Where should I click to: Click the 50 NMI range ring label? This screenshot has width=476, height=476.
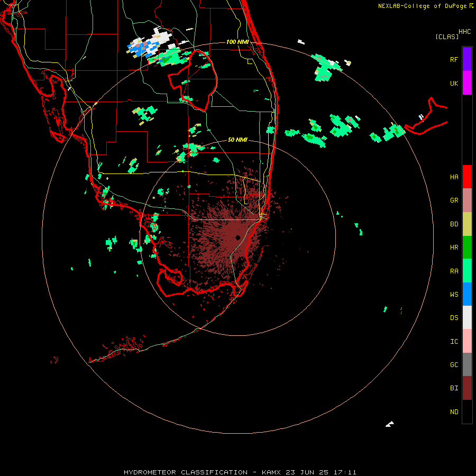coord(237,140)
